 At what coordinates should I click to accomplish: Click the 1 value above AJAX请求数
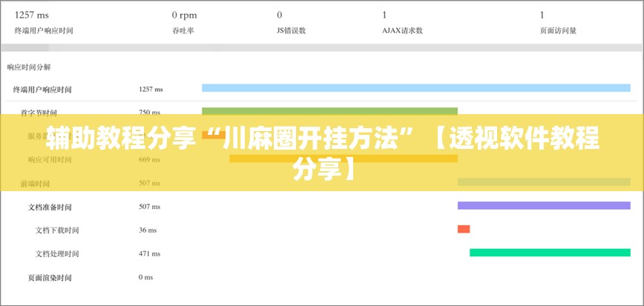384,16
